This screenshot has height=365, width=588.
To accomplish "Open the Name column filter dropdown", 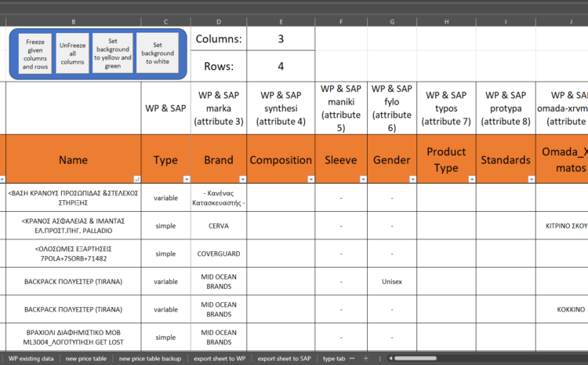I will pyautogui.click(x=137, y=180).
